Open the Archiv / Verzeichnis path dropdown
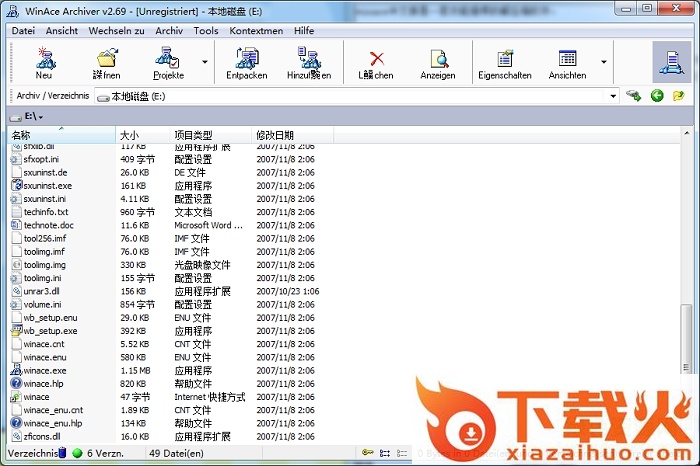The height and width of the screenshot is (466, 700). tap(613, 96)
